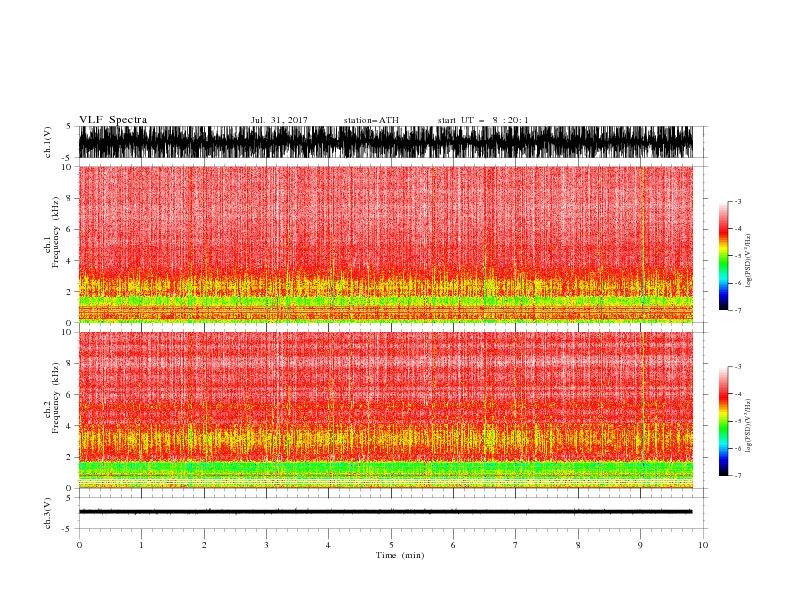This screenshot has width=792, height=612.
Task: Click time axis tick label "4" below ch.3
Action: [328, 545]
